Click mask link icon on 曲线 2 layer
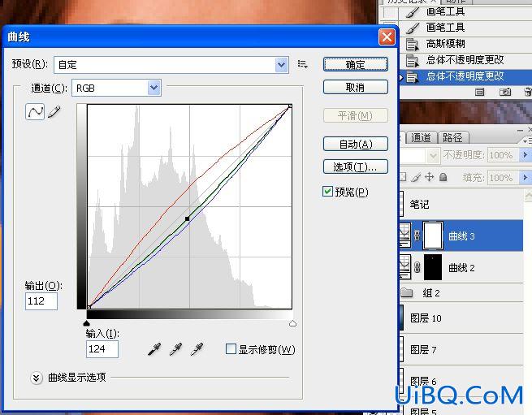This screenshot has height=415, width=532. 417,267
